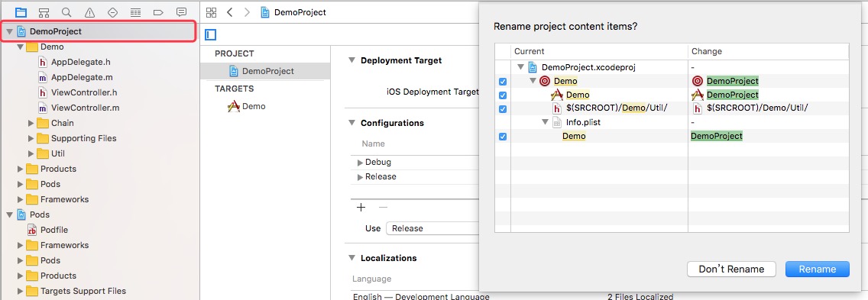868x300 pixels.
Task: Expand the Chain folder
Action: tap(31, 123)
